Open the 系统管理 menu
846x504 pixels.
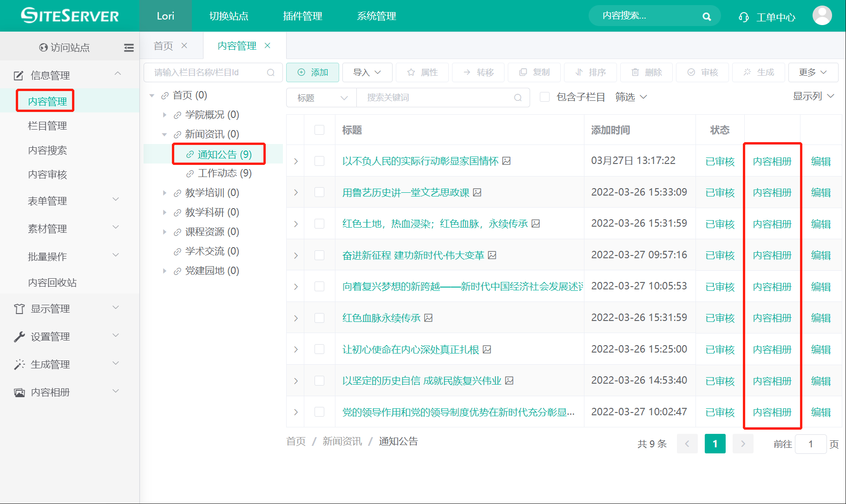point(376,16)
